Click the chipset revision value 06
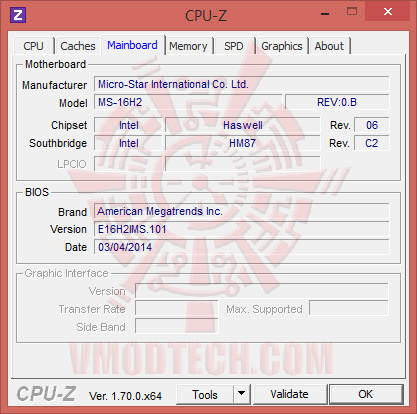 tap(372, 125)
